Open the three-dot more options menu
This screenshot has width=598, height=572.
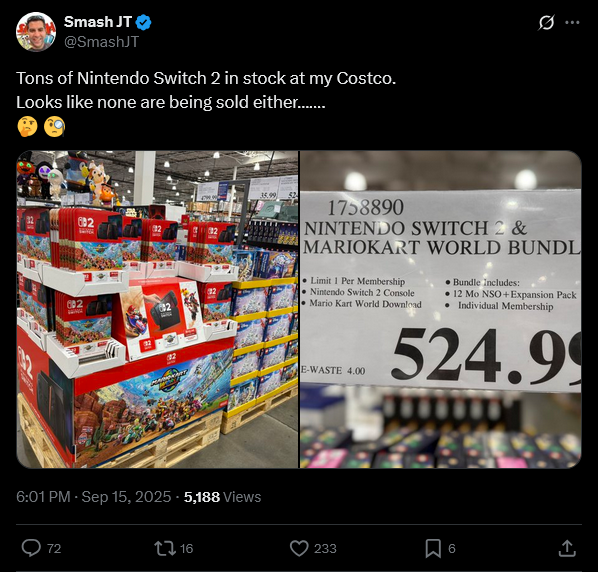572,22
